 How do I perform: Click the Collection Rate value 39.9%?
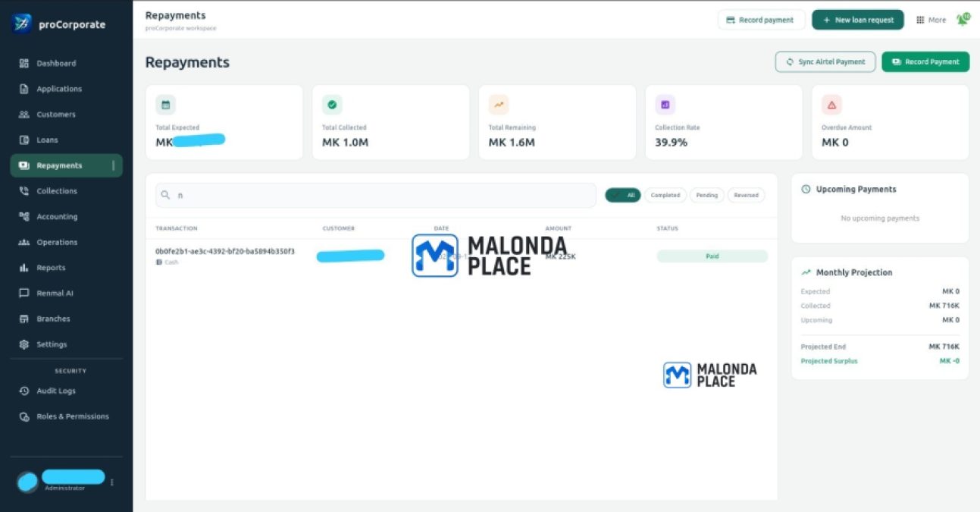[x=672, y=142]
